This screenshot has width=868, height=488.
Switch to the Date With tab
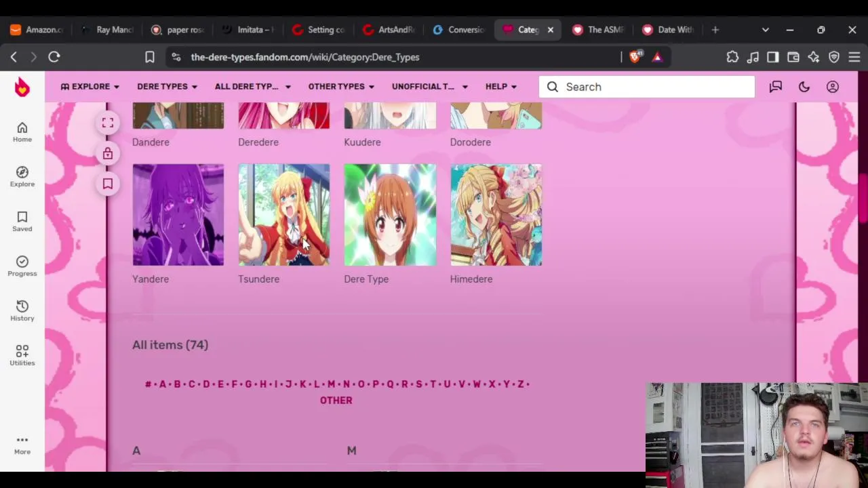[669, 30]
